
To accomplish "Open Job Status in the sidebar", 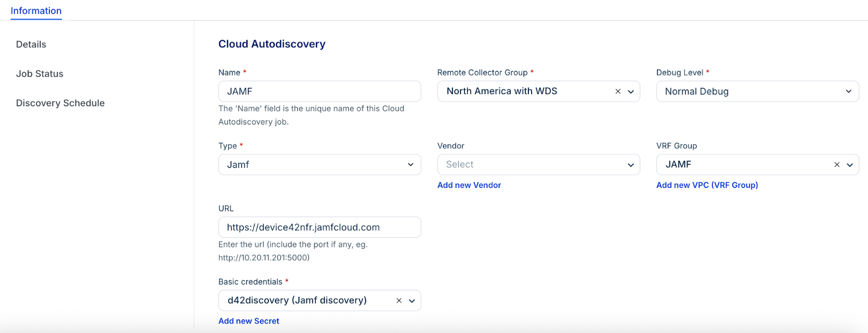I will (40, 74).
